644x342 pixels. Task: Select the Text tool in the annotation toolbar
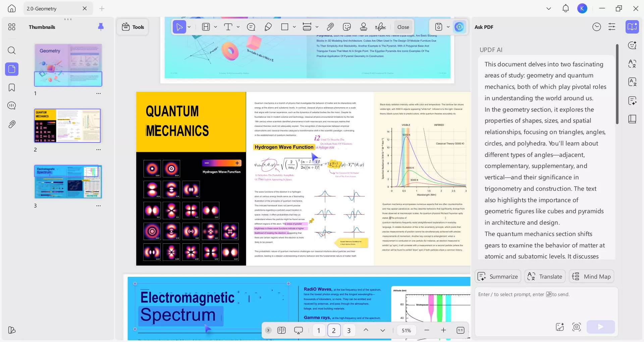click(228, 27)
